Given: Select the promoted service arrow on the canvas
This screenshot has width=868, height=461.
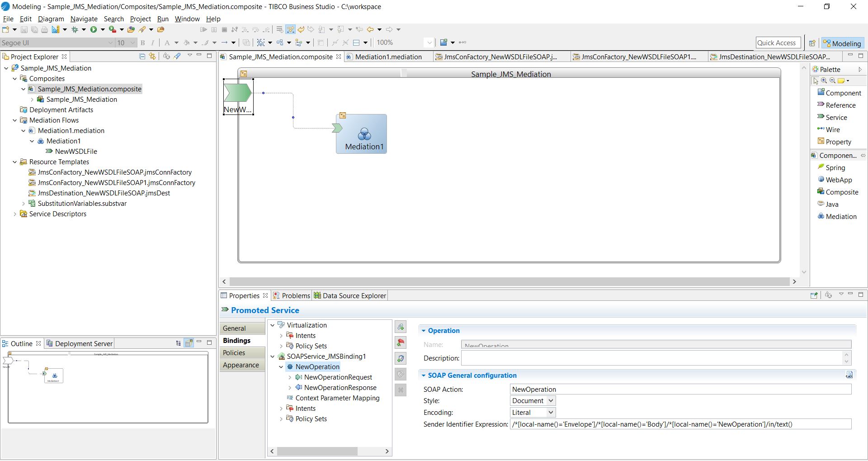Looking at the screenshot, I should (237, 93).
